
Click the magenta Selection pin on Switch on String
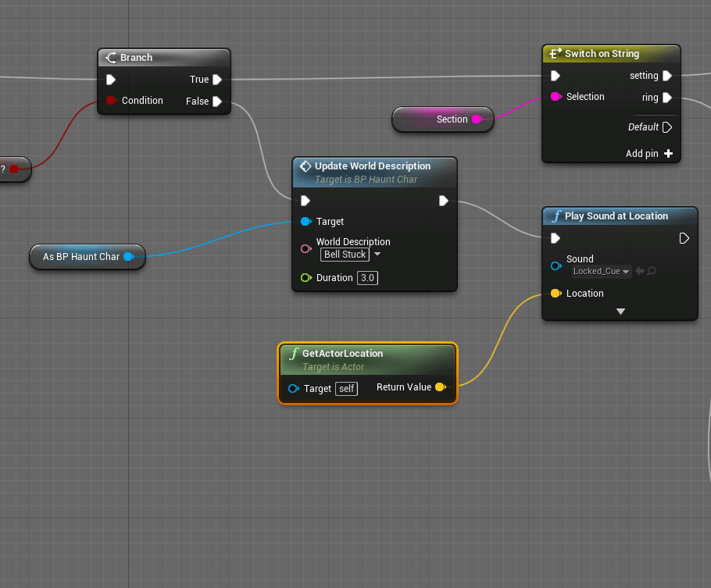(556, 97)
